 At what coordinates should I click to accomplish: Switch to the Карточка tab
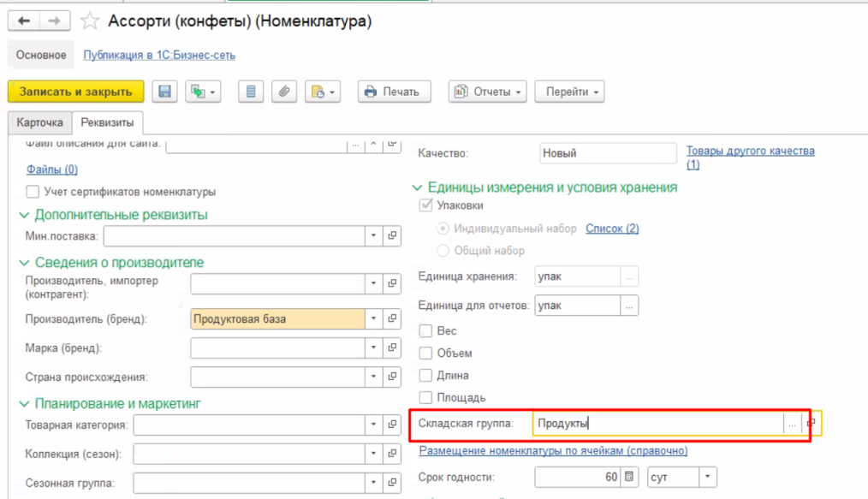pos(39,122)
